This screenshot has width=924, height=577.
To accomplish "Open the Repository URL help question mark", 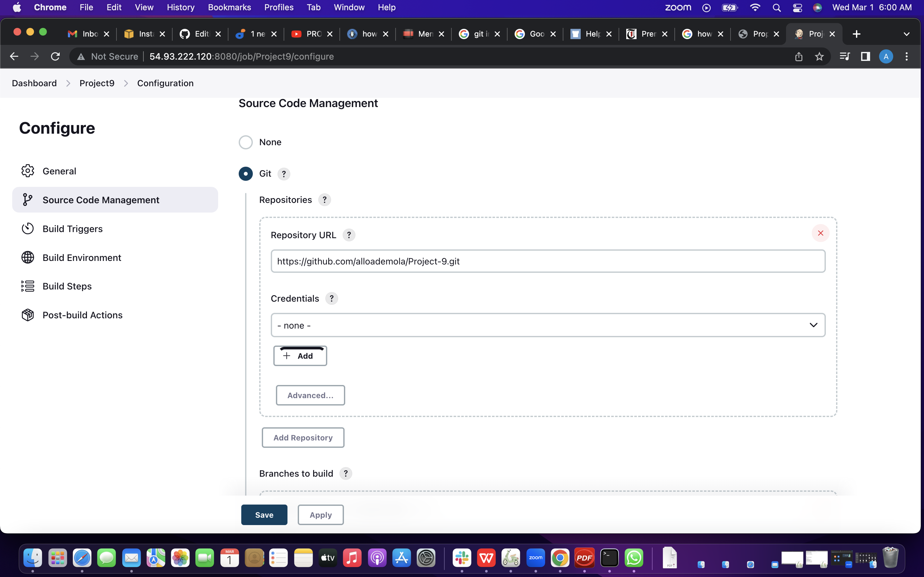I will 349,235.
